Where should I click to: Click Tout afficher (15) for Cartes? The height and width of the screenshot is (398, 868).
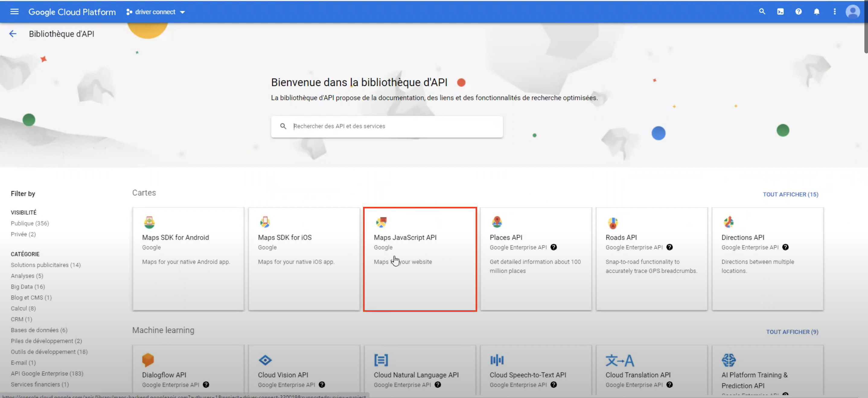point(790,194)
